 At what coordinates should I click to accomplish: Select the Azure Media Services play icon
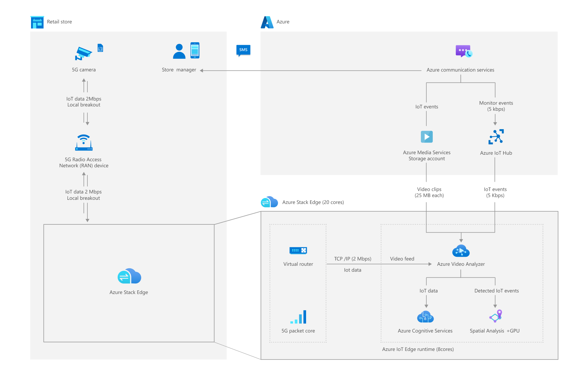pos(427,137)
